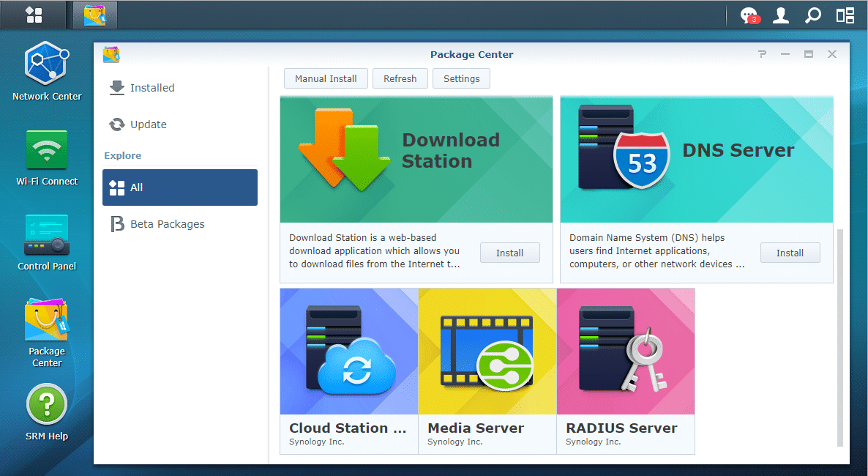Open the user account options icon

point(781,15)
